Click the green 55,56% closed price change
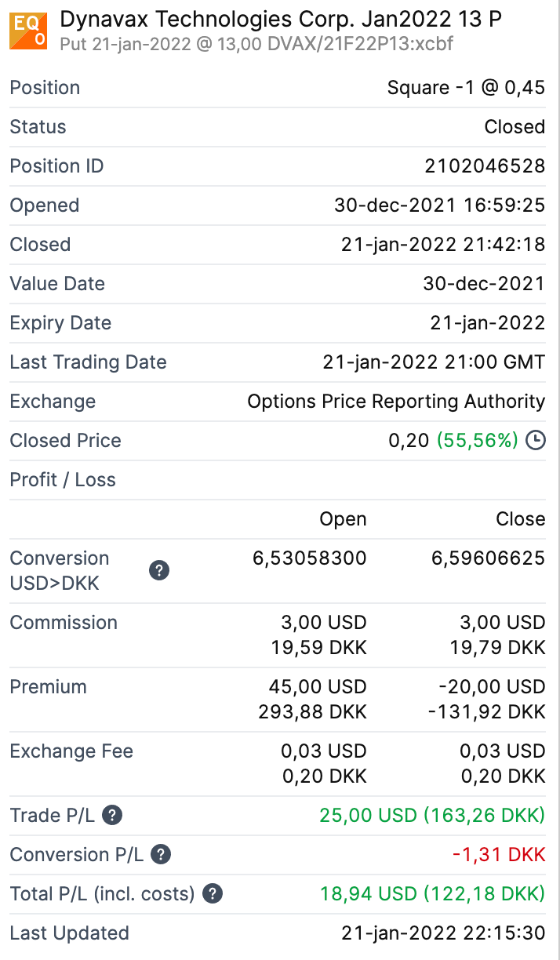 pyautogui.click(x=477, y=440)
